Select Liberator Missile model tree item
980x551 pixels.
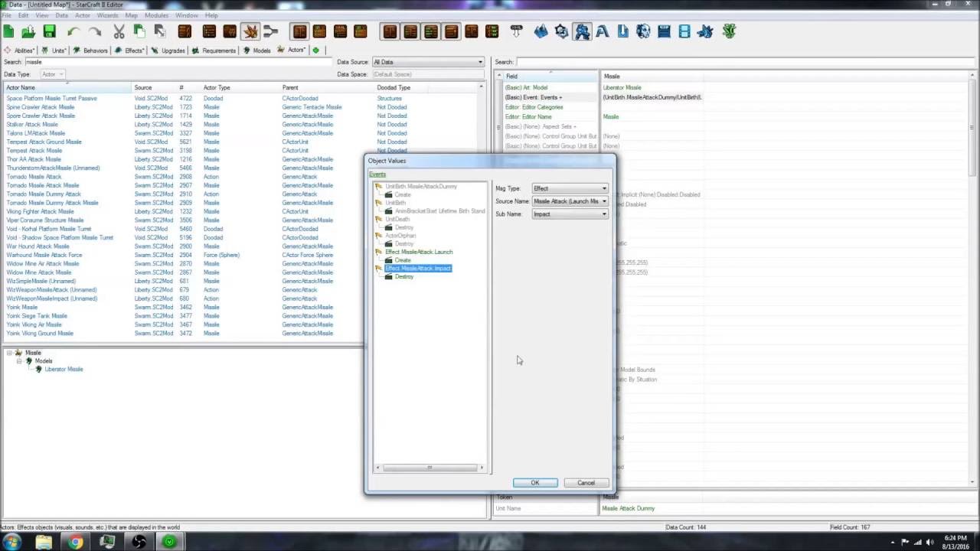coord(64,370)
